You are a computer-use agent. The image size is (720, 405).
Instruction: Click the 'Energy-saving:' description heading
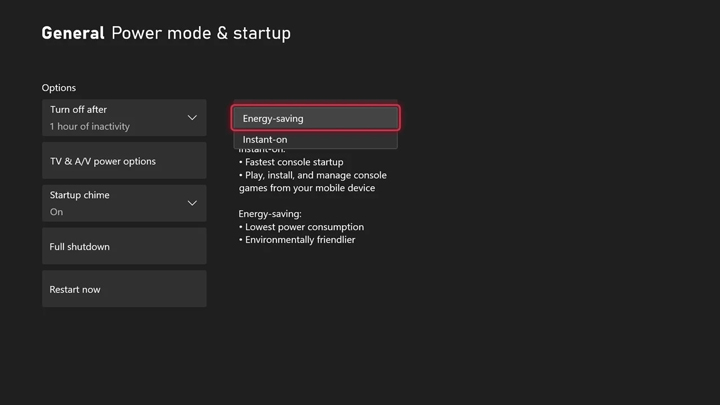point(270,214)
